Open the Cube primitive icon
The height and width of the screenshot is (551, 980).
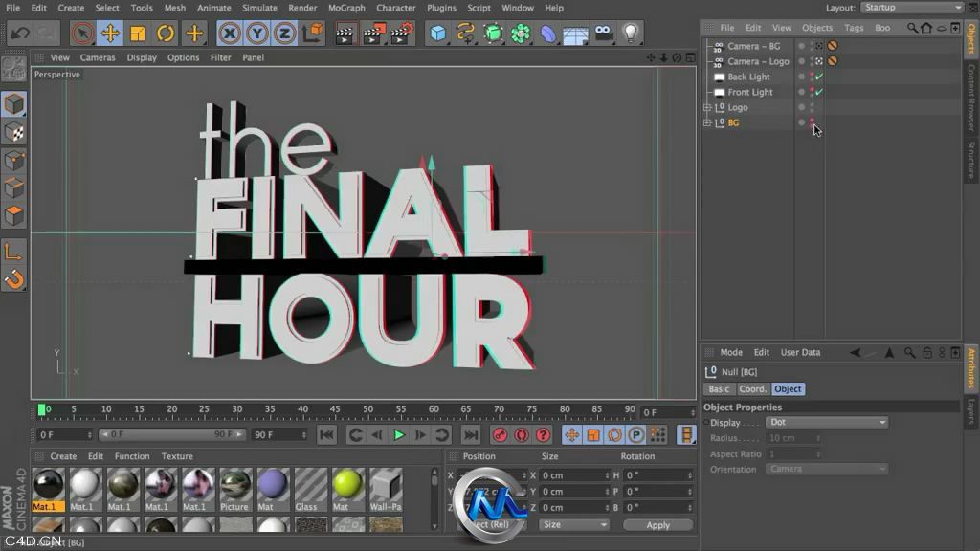(436, 33)
